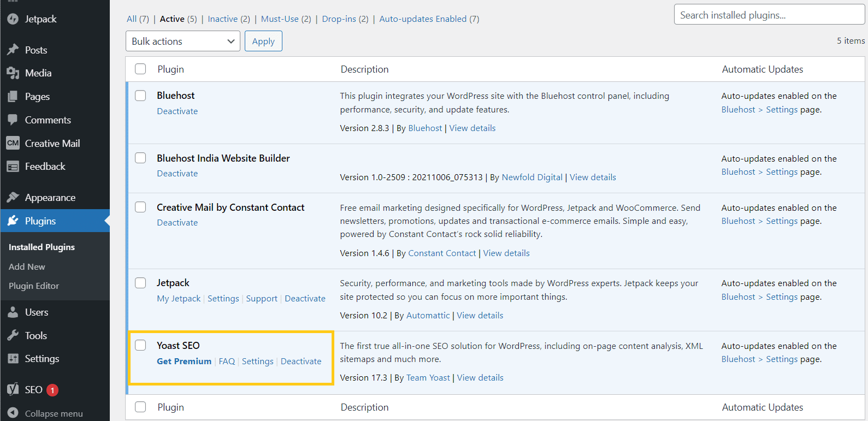This screenshot has height=421, width=868.
Task: Click the Media sidebar icon
Action: 13,73
